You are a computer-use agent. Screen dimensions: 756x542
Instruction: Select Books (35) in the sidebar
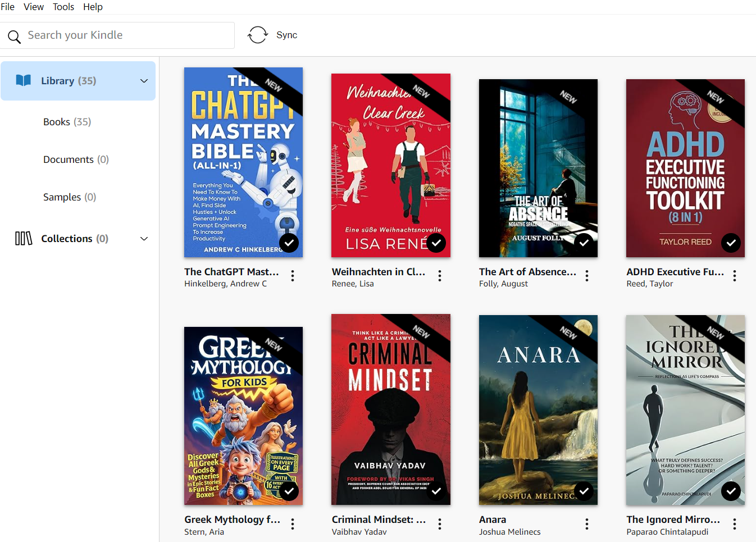click(67, 122)
